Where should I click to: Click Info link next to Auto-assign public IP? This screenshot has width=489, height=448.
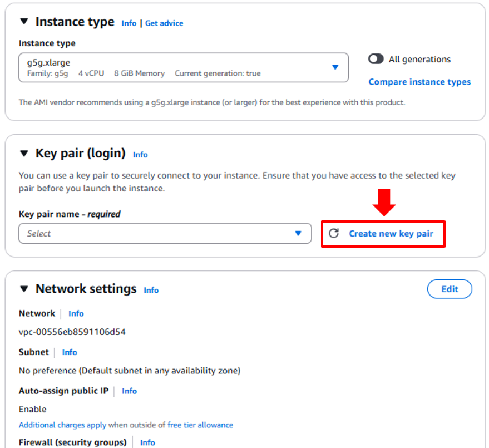click(130, 391)
